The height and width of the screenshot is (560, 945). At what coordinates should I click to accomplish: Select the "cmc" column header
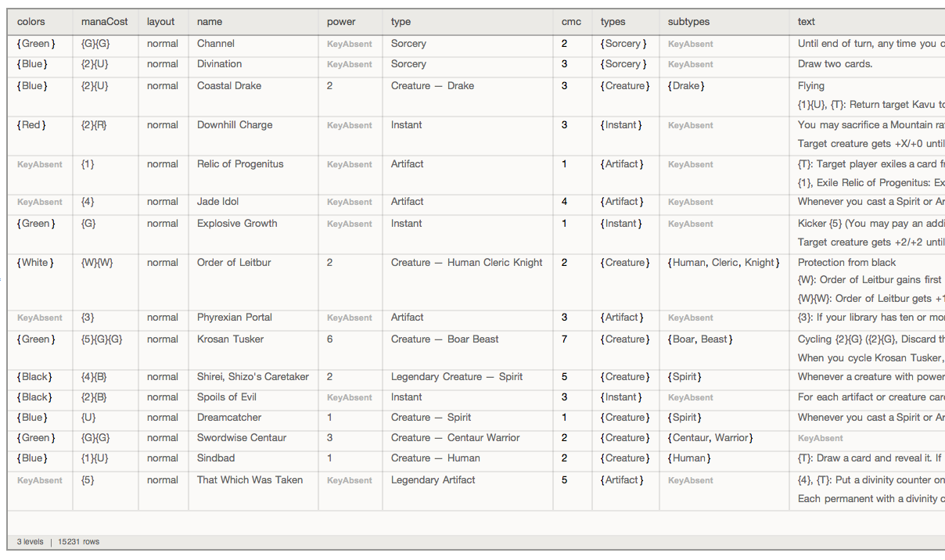click(x=571, y=22)
